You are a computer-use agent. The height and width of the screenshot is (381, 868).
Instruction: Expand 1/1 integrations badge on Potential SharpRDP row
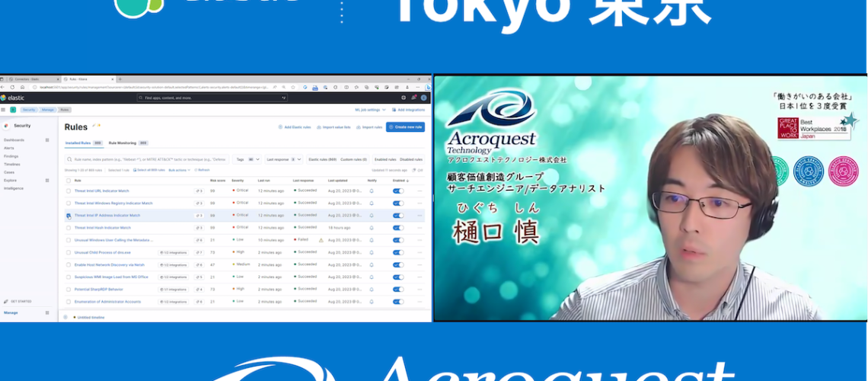pyautogui.click(x=174, y=289)
